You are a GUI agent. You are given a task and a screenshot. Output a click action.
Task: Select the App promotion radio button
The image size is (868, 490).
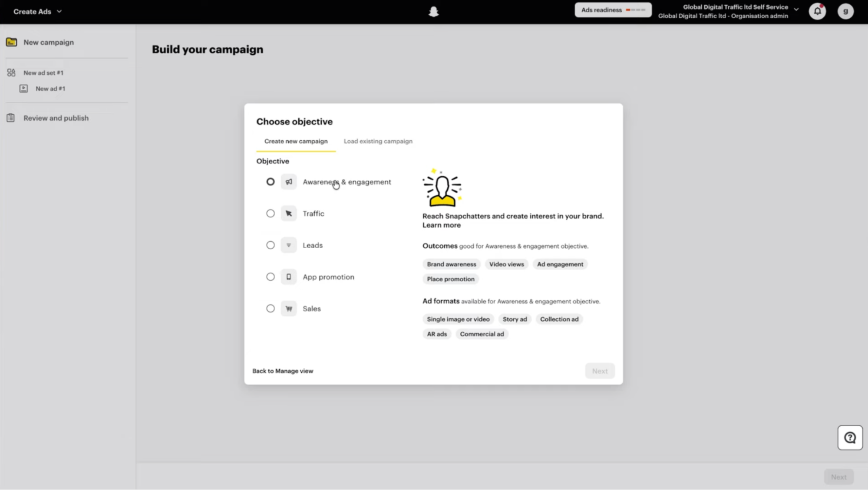[x=271, y=277]
